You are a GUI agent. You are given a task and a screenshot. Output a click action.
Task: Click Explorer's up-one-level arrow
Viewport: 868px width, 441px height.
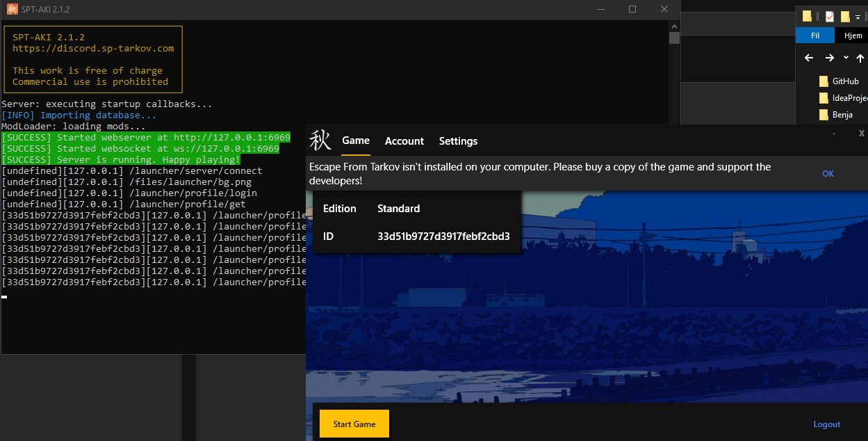[860, 58]
